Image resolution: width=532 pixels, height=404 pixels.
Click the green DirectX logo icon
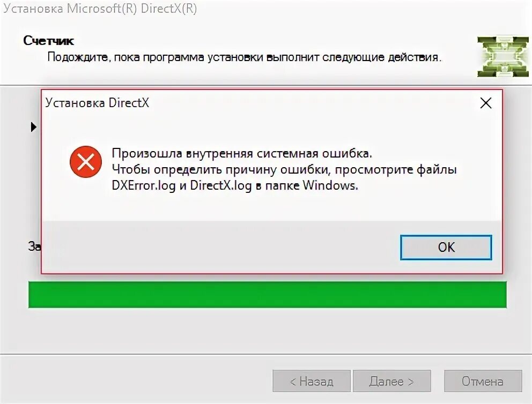coord(503,57)
